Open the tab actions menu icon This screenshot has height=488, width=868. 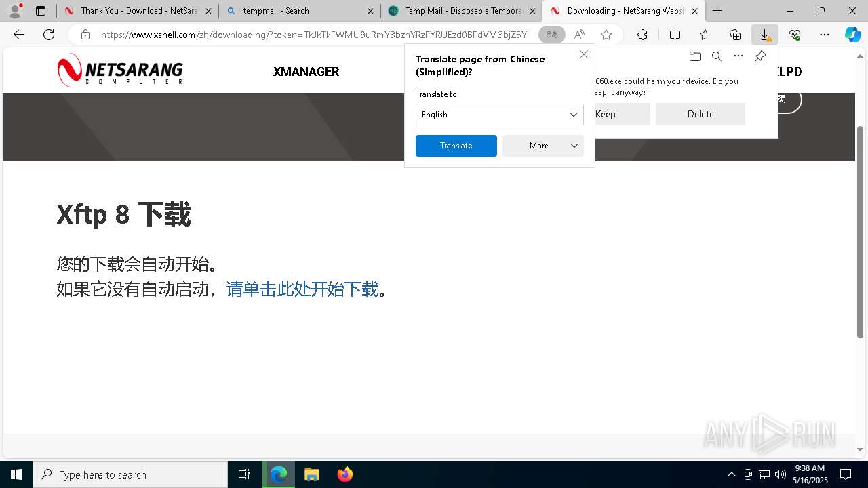(x=41, y=11)
